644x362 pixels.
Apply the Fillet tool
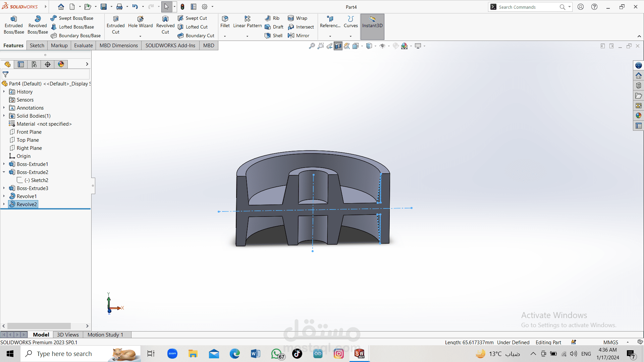coord(225,22)
